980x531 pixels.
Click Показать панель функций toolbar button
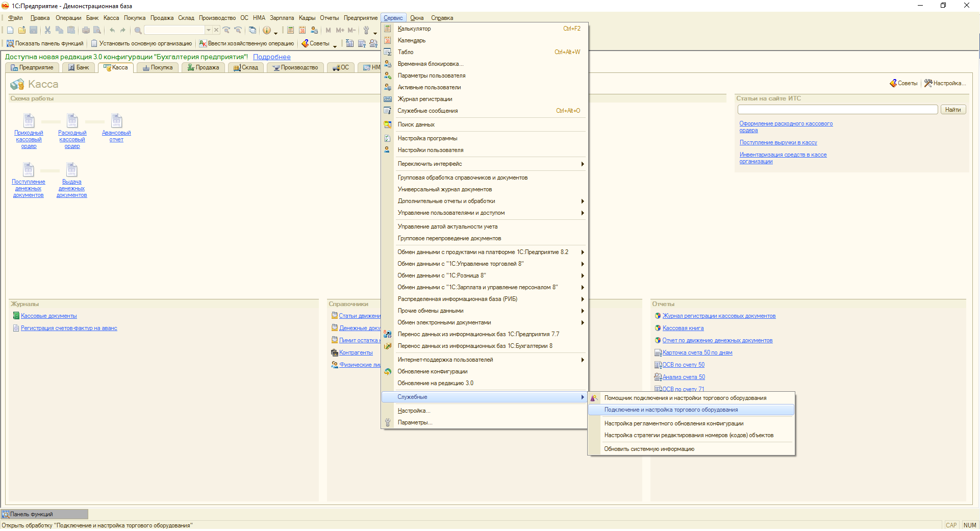click(x=45, y=43)
